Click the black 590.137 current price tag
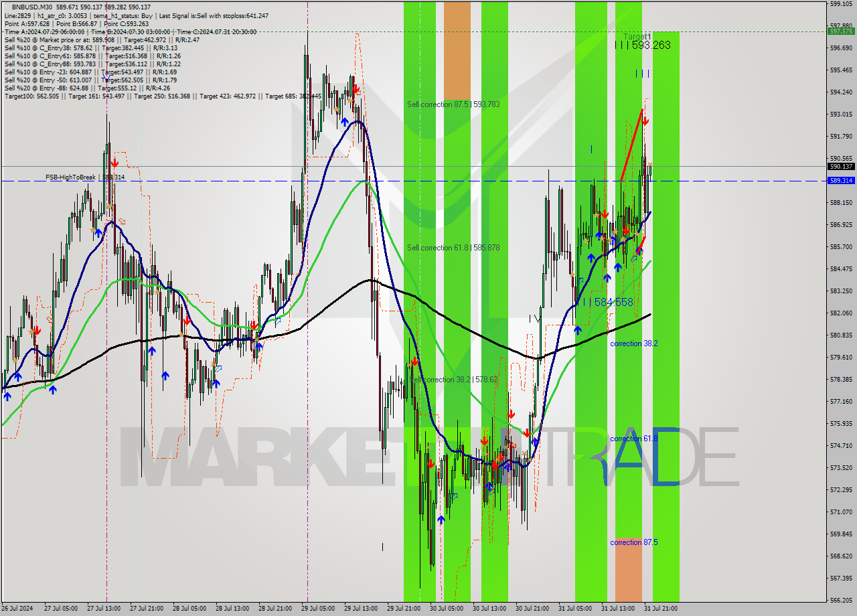 841,166
